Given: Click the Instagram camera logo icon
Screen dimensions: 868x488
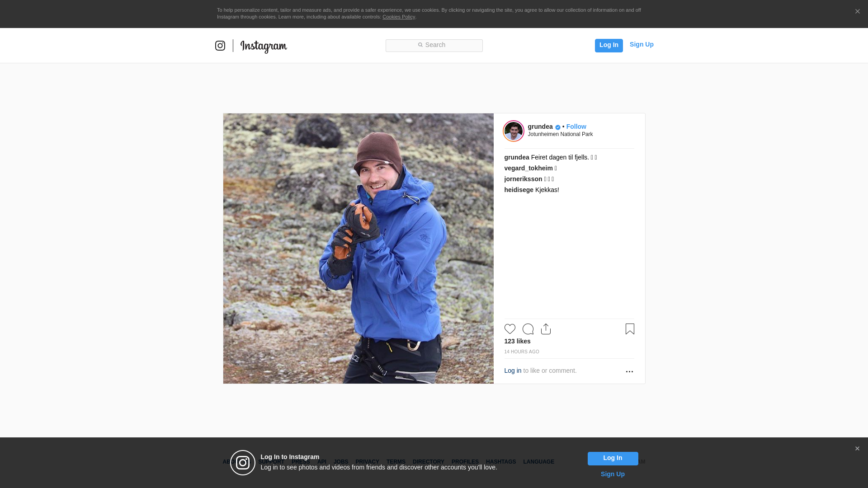Looking at the screenshot, I should (220, 46).
